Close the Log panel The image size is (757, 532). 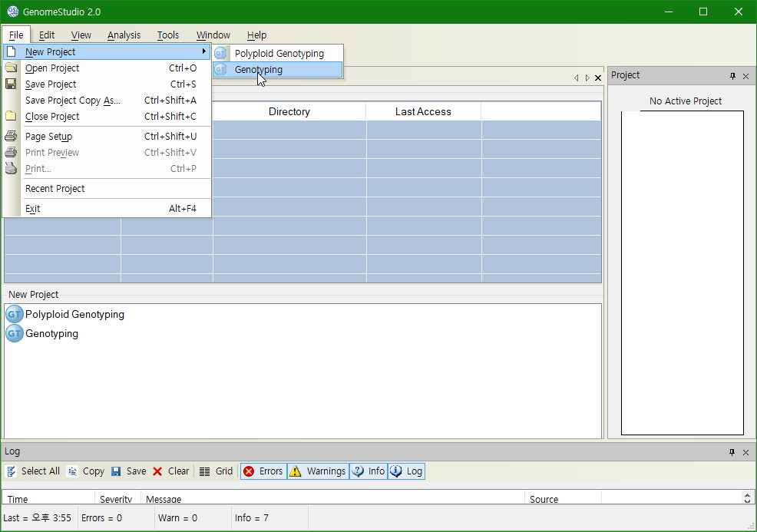[x=746, y=452]
